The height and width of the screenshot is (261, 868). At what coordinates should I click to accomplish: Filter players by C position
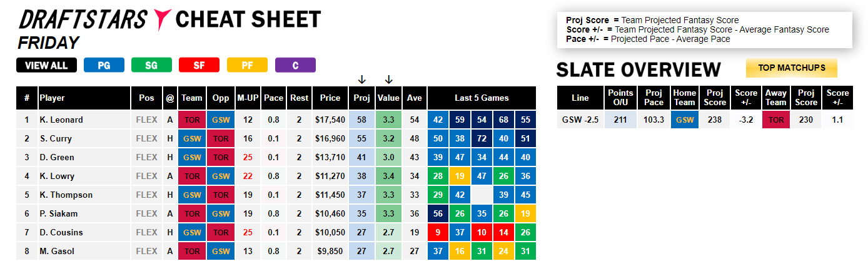click(x=295, y=65)
